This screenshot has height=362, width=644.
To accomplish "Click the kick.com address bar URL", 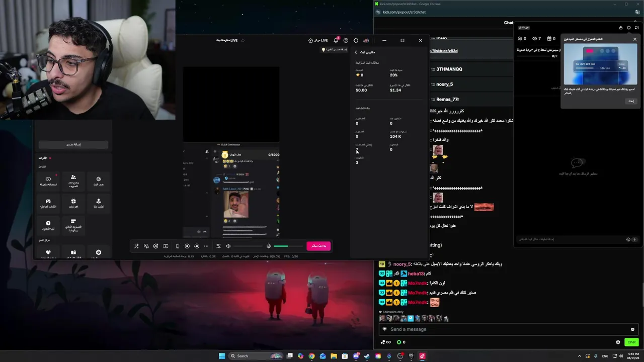I will (x=405, y=12).
